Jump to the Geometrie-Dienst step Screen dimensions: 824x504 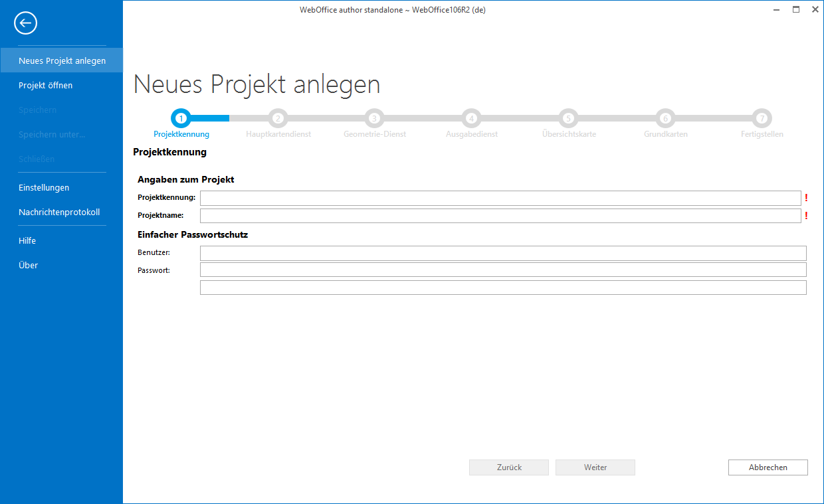click(374, 118)
